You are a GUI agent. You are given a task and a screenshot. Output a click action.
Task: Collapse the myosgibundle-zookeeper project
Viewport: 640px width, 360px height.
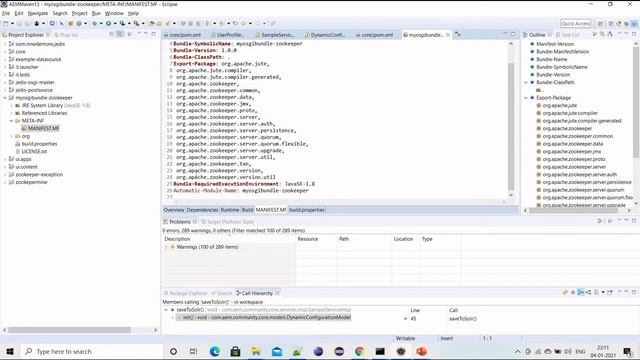5,98
